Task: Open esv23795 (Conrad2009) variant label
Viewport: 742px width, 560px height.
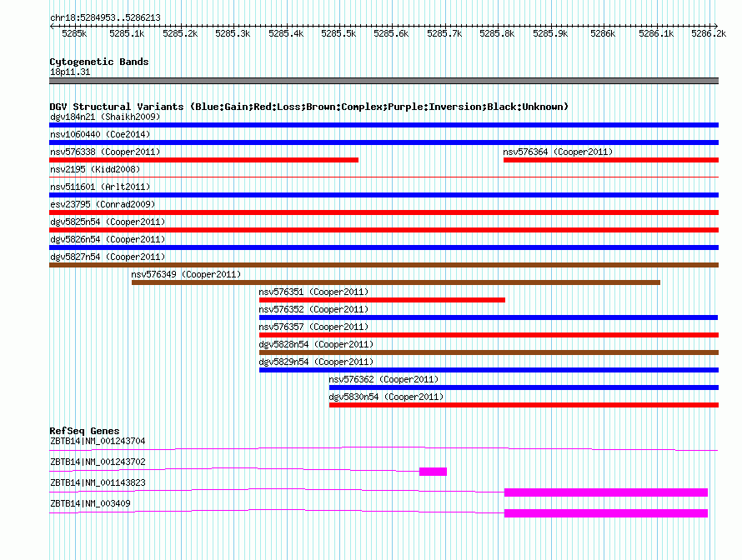Action: pyautogui.click(x=103, y=204)
